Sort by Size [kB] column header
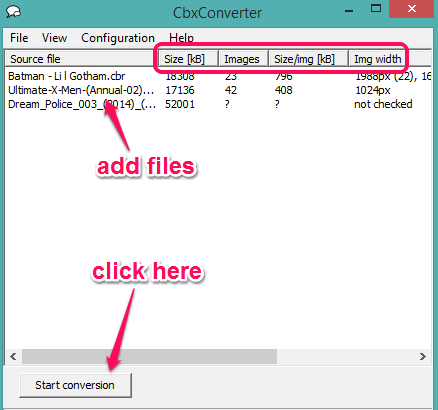438x410 pixels. pyautogui.click(x=188, y=59)
